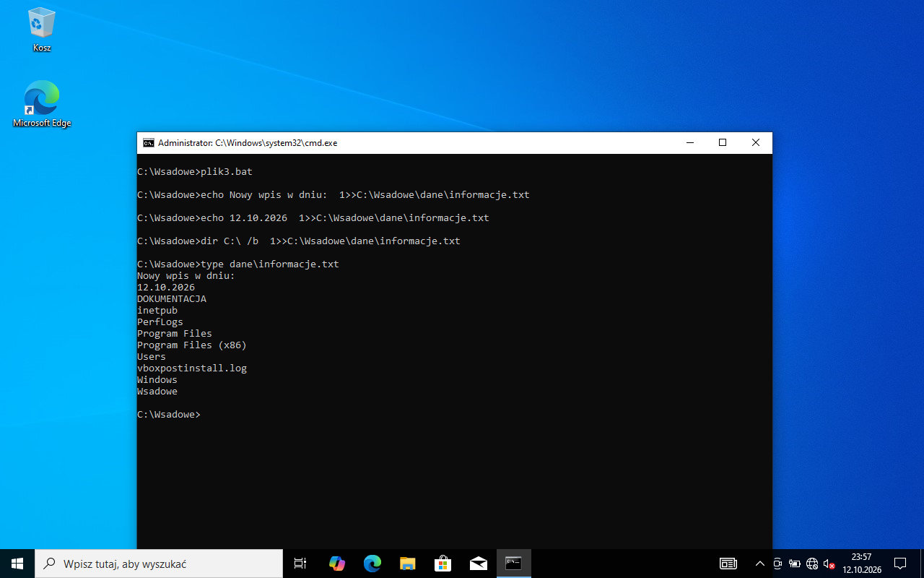Maximize the cmd.exe window
This screenshot has width=924, height=578.
[723, 143]
